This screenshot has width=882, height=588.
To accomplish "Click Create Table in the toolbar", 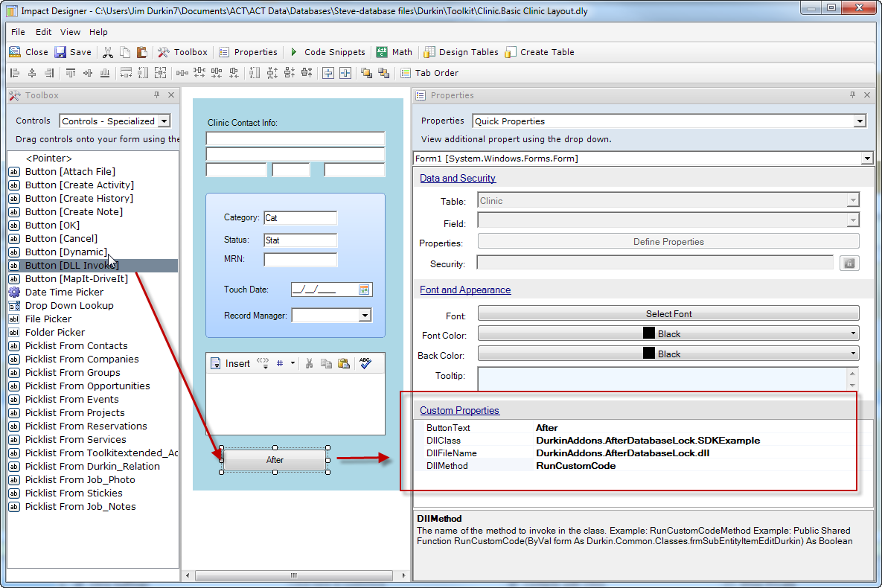I will coord(540,52).
